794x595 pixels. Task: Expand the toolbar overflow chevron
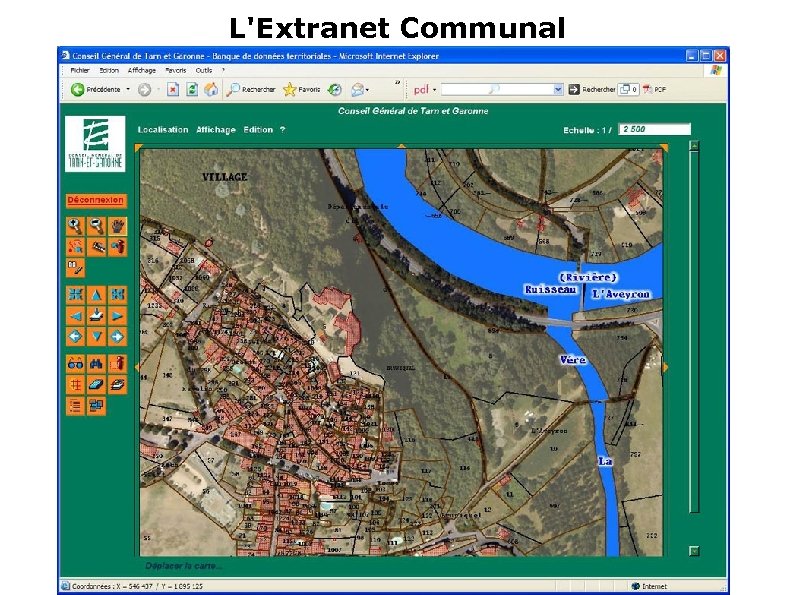click(x=398, y=82)
